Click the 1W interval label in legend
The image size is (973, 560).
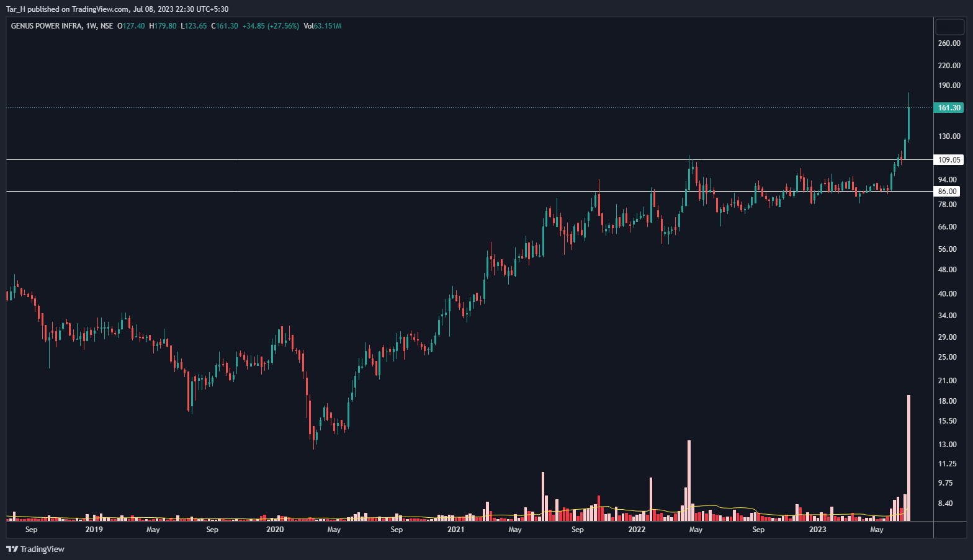pos(92,26)
